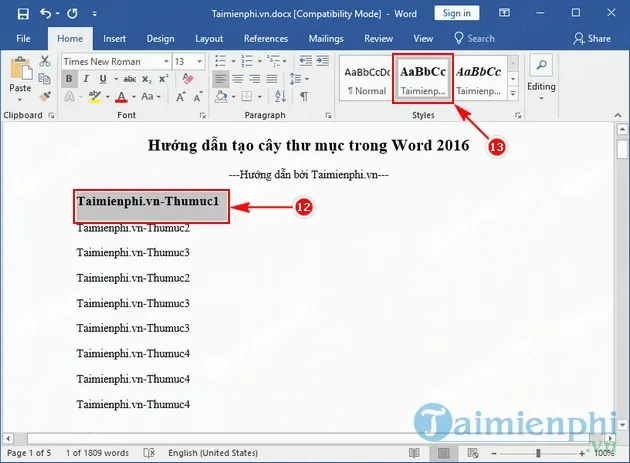Increase the font size with Grow Font
This screenshot has height=463, width=630.
pyautogui.click(x=181, y=96)
